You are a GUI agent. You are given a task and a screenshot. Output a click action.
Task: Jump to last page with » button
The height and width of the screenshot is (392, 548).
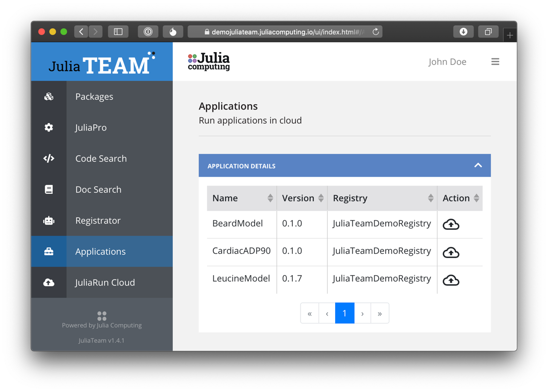coord(380,313)
